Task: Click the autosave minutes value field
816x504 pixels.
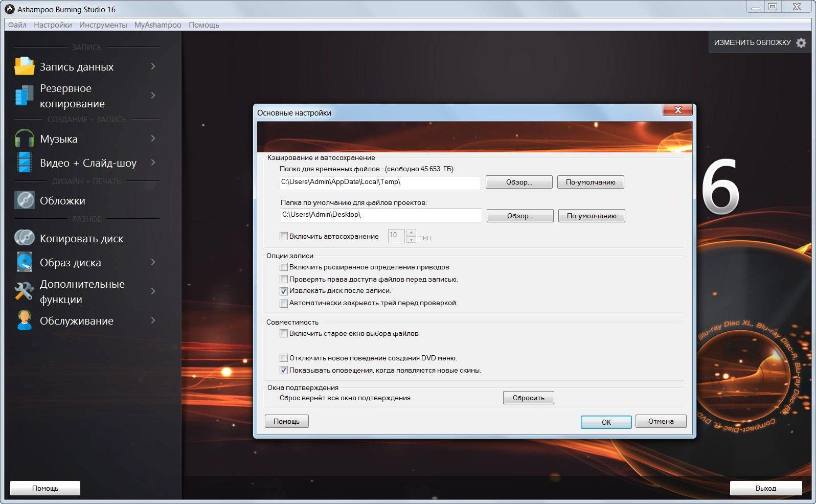Action: point(396,236)
